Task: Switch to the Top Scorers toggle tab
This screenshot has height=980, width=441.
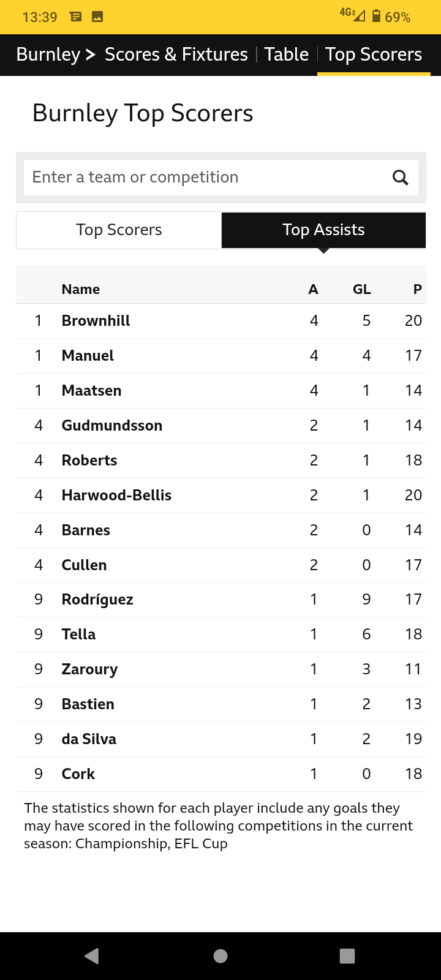Action: click(x=119, y=230)
